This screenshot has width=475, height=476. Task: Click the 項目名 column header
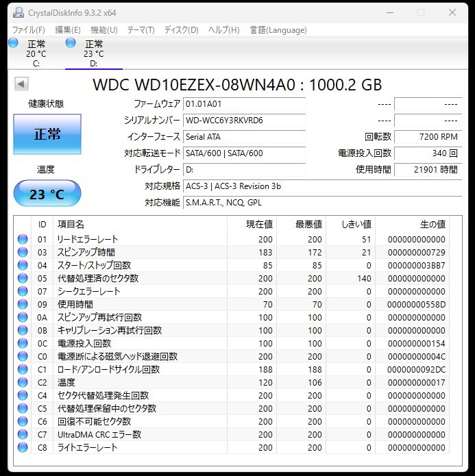tap(140, 225)
